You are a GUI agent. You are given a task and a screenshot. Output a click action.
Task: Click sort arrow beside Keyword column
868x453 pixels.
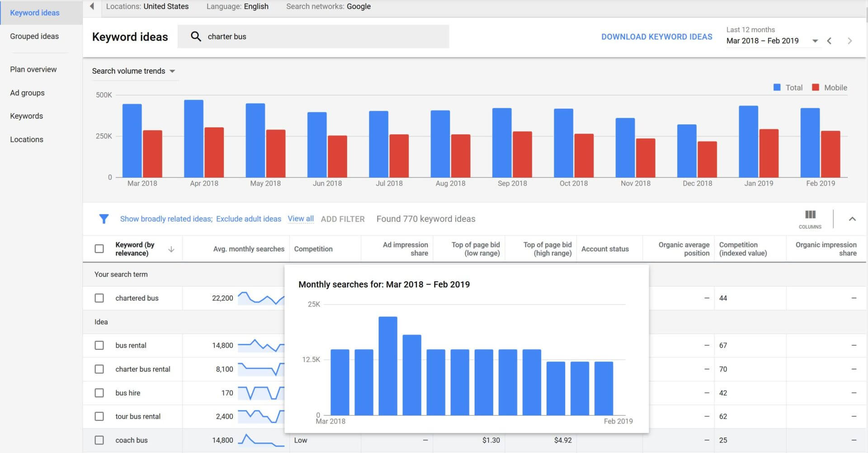171,249
